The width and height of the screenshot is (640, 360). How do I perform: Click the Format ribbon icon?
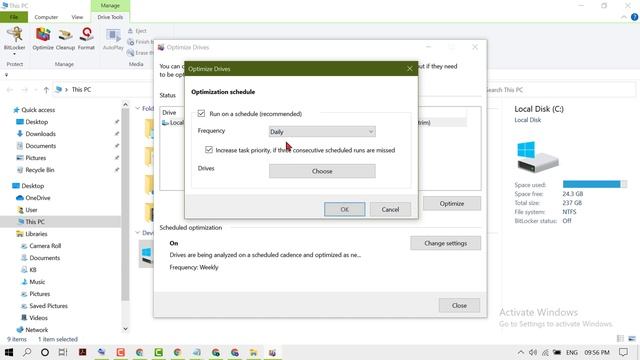click(x=86, y=38)
